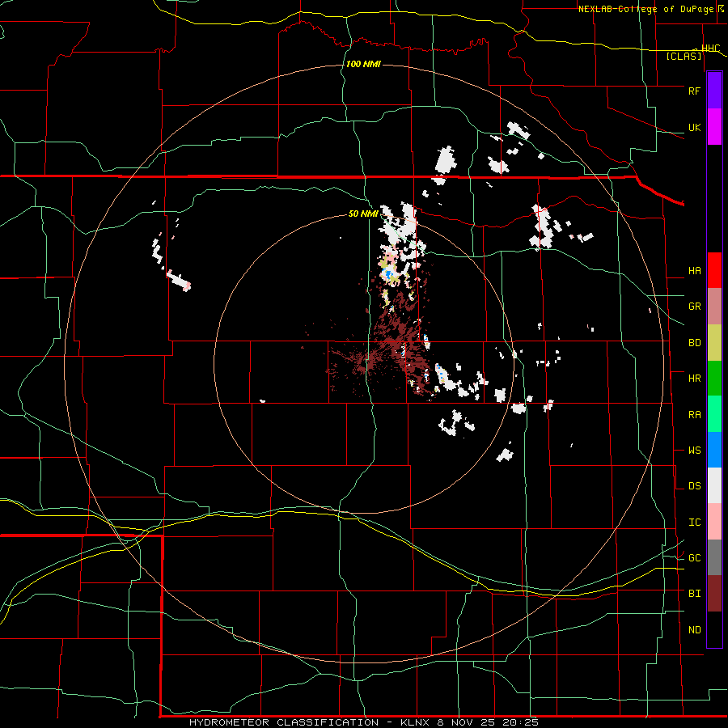This screenshot has width=728, height=728.
Task: Click the RA legend label
Action: tap(694, 415)
